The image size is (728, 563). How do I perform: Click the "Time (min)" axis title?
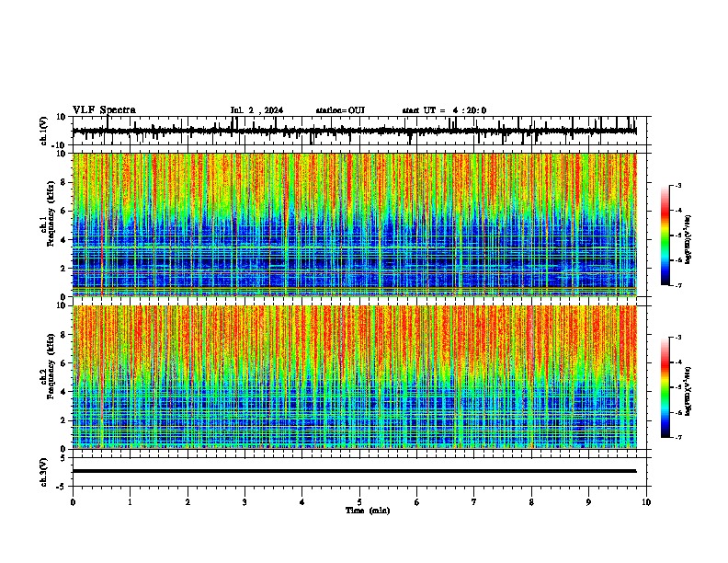click(x=368, y=511)
